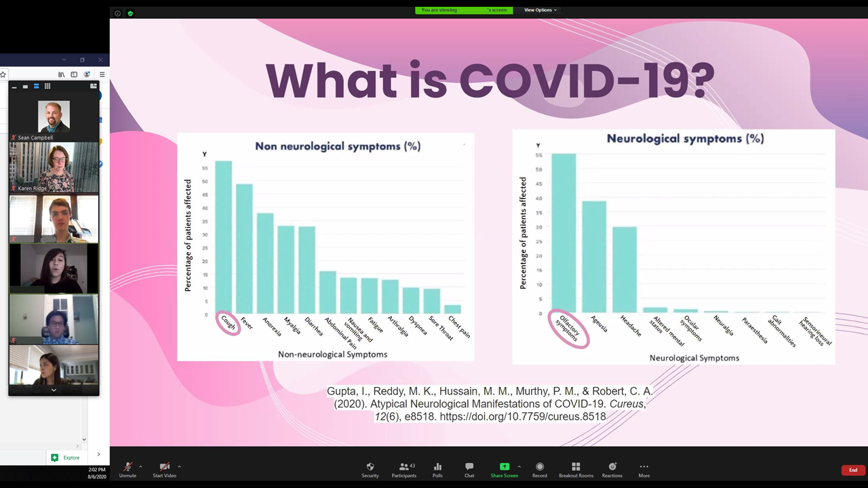Expand video options arrow beside Start Video

pos(180,466)
